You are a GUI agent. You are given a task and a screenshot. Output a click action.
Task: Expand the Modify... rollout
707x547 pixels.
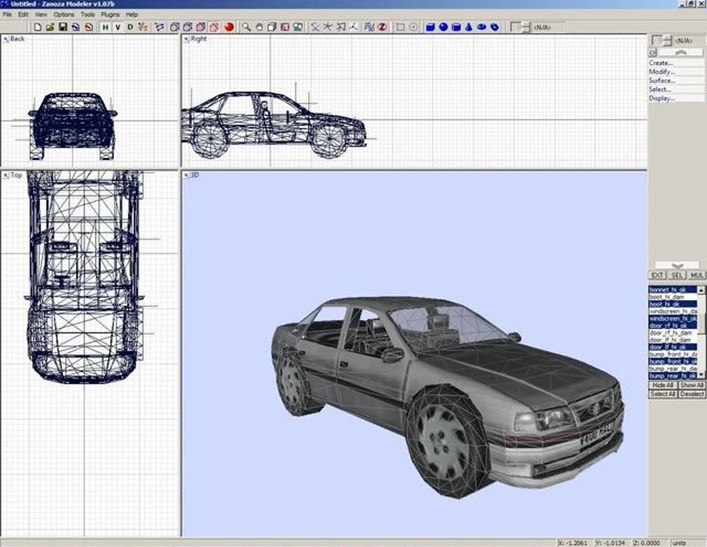661,72
